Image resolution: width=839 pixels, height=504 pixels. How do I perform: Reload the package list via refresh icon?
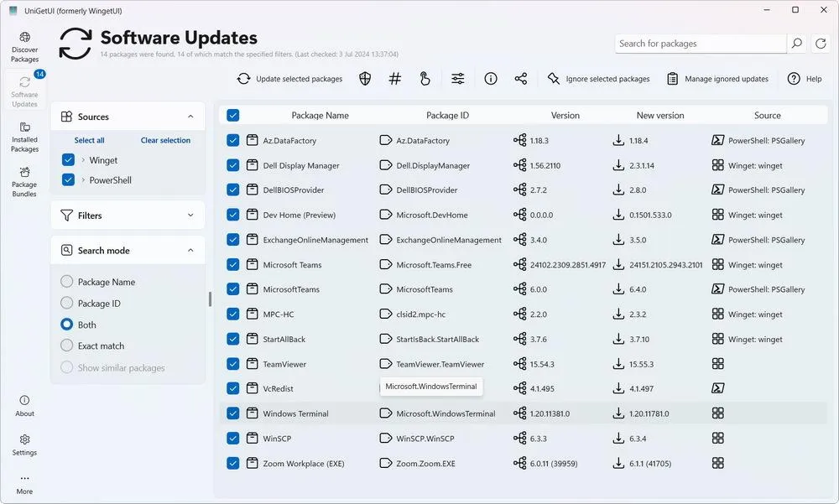tap(821, 44)
